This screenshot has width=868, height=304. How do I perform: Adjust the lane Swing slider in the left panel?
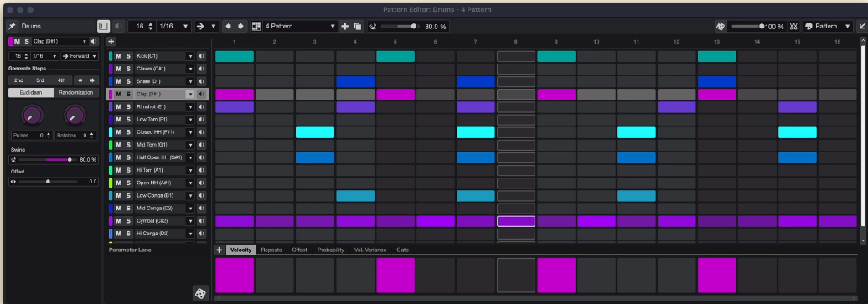point(47,159)
